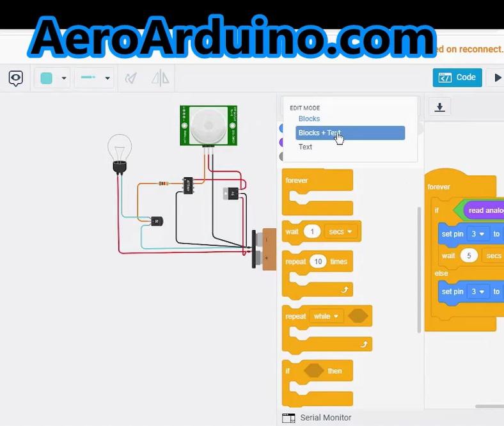Edit the wait block value 1

tap(311, 232)
